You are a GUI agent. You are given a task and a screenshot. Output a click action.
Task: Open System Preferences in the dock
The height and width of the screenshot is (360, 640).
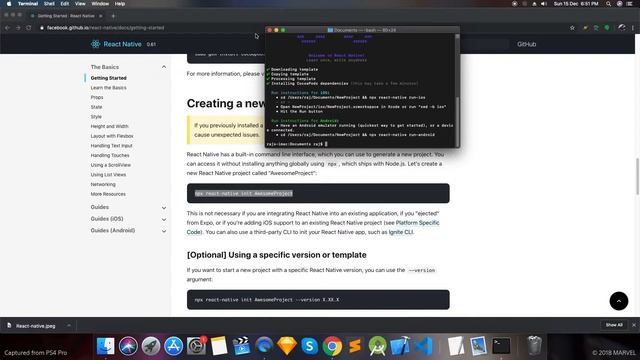pyautogui.click(x=196, y=346)
